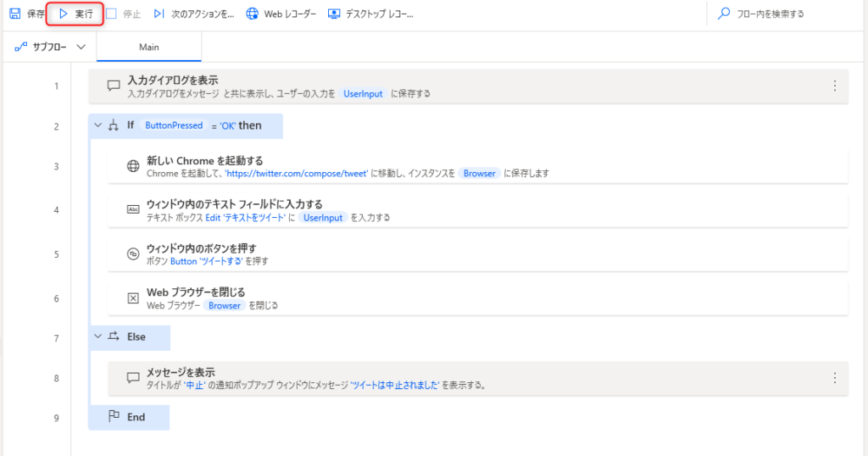Click line number 5 in the gutter
Screen dimensions: 868x456
(57, 254)
